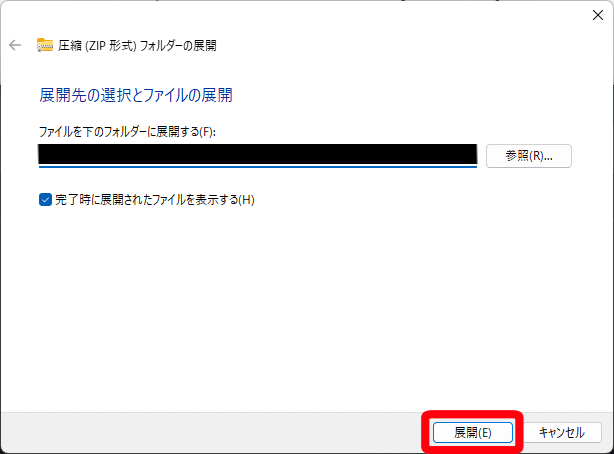The width and height of the screenshot is (614, 454).
Task: Click the ファイルを下のフォルダーに展開する(F): label
Action: (x=127, y=132)
